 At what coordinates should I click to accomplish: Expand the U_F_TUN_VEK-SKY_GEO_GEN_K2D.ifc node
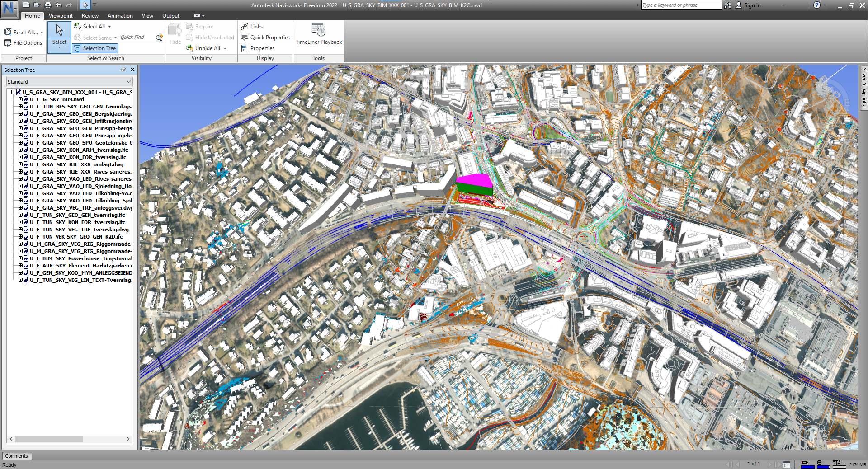[20, 237]
